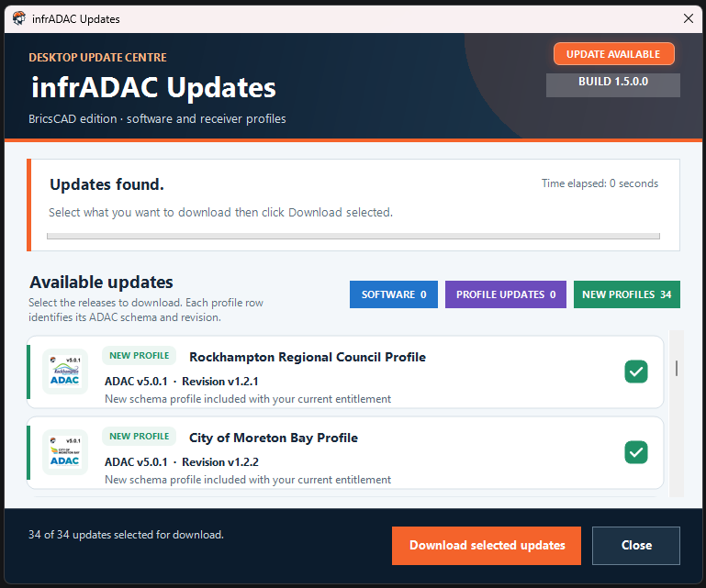The image size is (706, 588).
Task: Click the 'Available updates' heading
Action: click(x=101, y=283)
